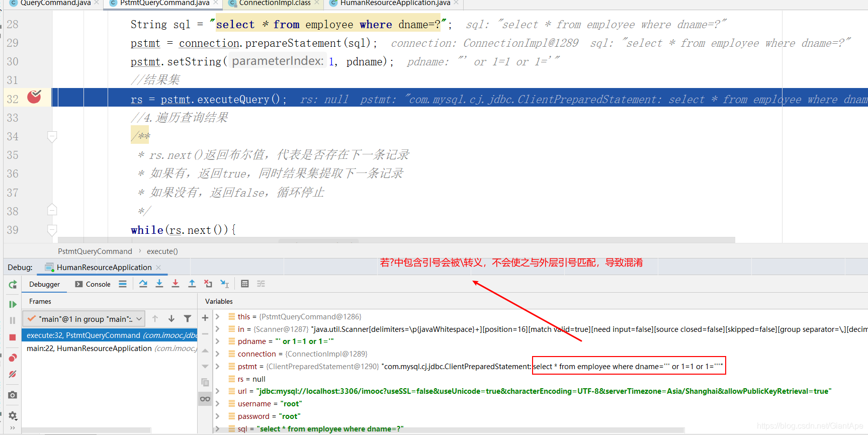
Task: Toggle Mute Breakpoints
Action: (x=13, y=374)
